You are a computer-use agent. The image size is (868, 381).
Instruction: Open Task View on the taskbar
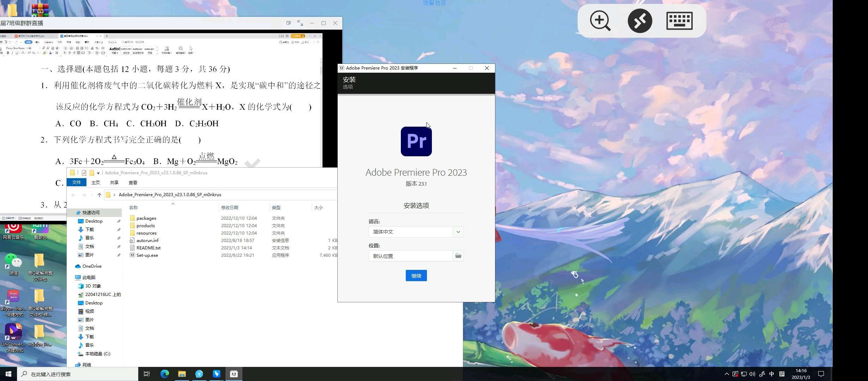pyautogui.click(x=147, y=374)
